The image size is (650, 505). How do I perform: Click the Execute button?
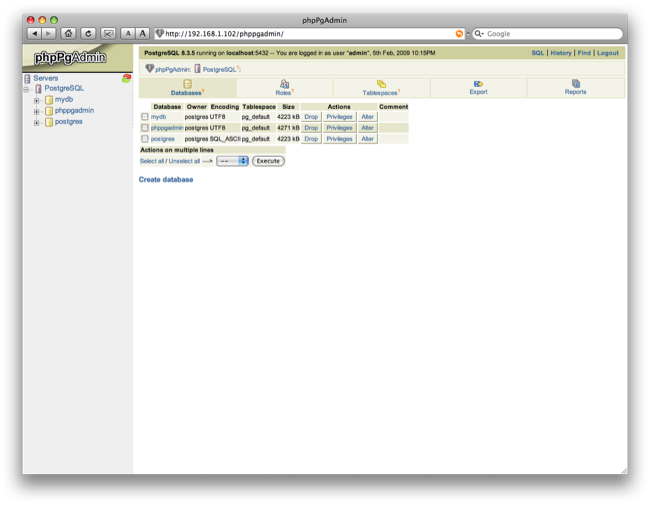tap(268, 161)
